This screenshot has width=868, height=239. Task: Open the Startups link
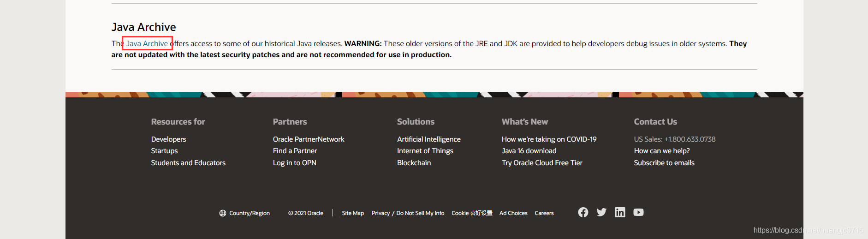pyautogui.click(x=164, y=151)
